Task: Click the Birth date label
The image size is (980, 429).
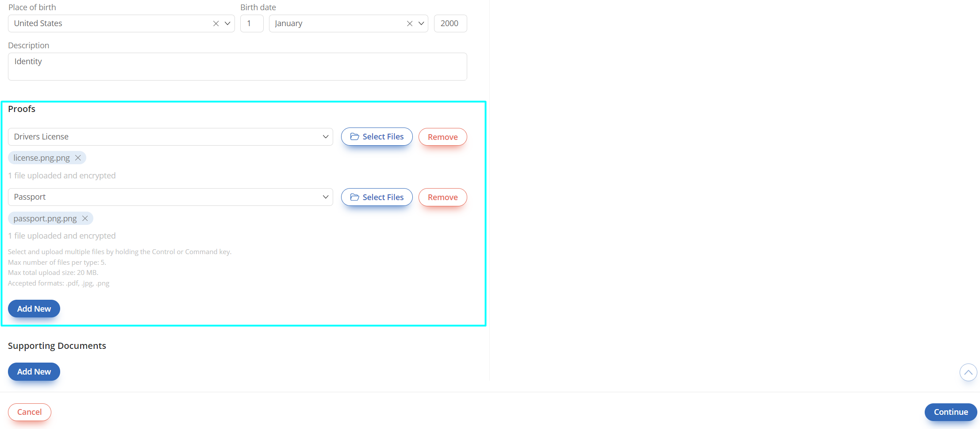Action: 258,7
